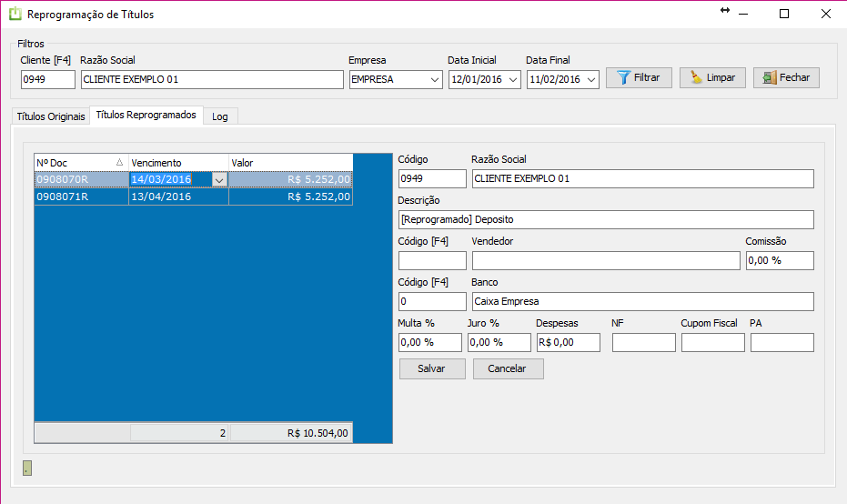Open the Empresa dropdown
The image size is (847, 504).
tap(434, 80)
